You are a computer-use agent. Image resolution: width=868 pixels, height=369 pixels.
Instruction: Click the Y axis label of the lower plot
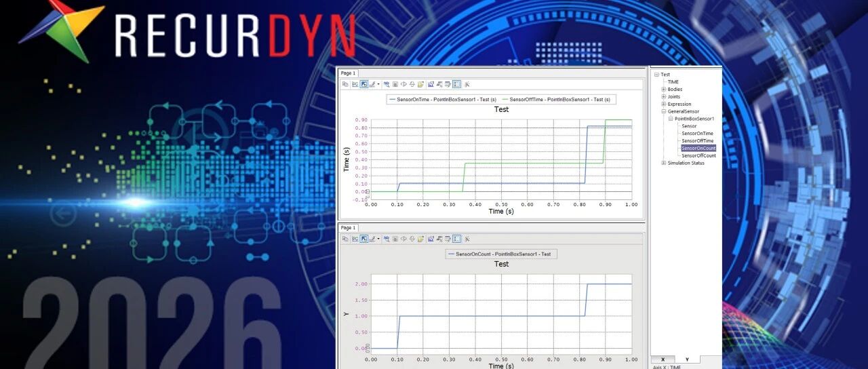347,314
